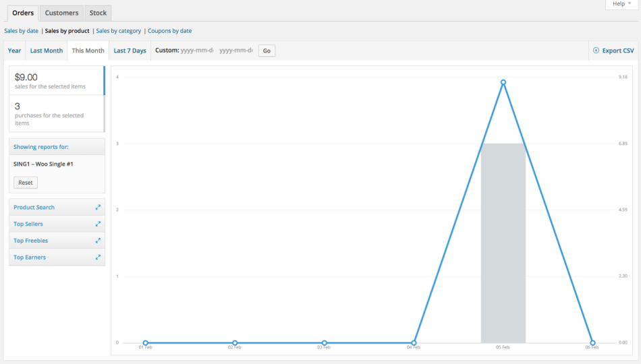The image size is (641, 364).
Task: Expand the Product Search panel arrow icon
Action: coord(98,208)
